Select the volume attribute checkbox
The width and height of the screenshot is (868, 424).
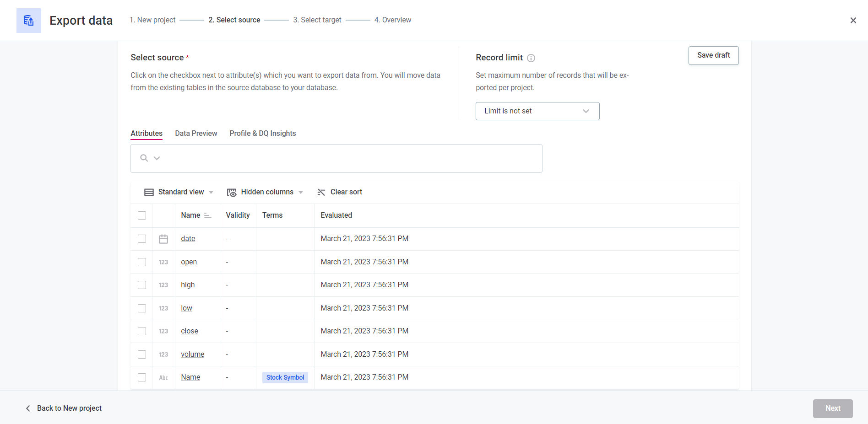(142, 354)
